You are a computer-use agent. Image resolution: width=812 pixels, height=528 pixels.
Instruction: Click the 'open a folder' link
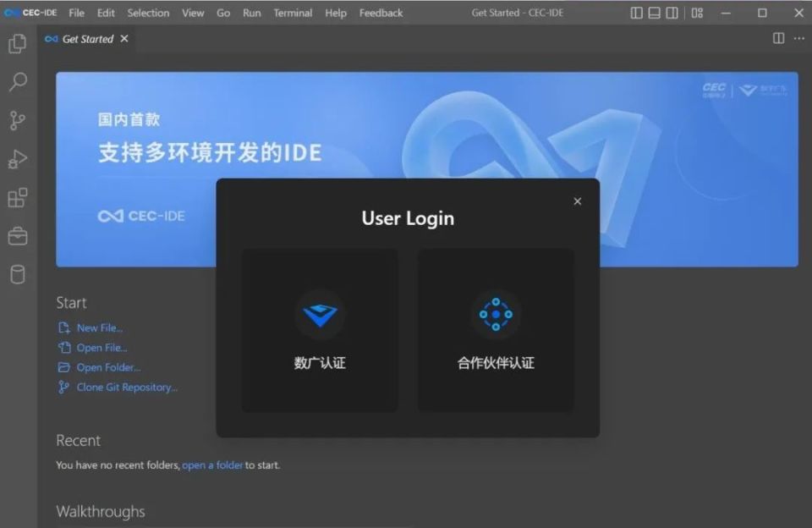tap(212, 465)
